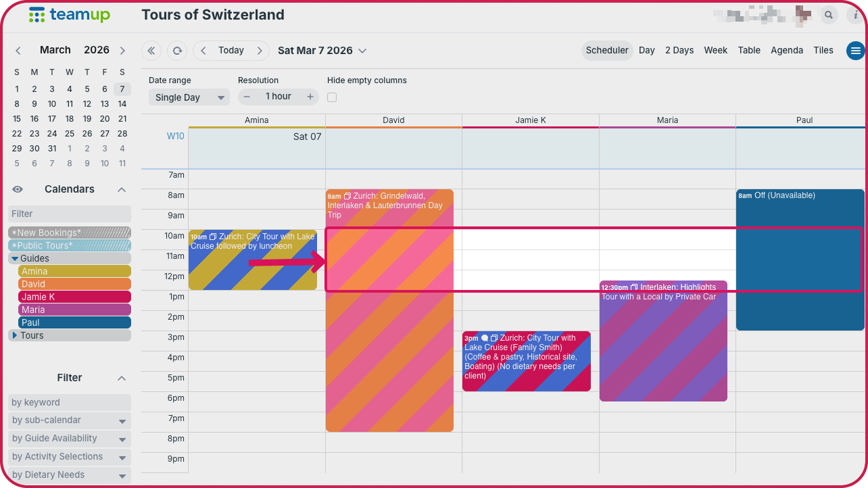Click the Today button

(231, 51)
